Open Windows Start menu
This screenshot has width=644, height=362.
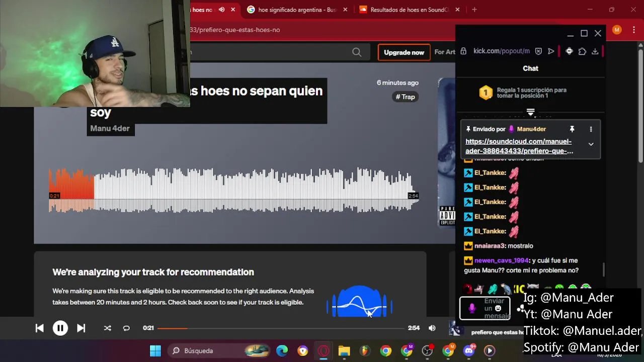pos(155,350)
